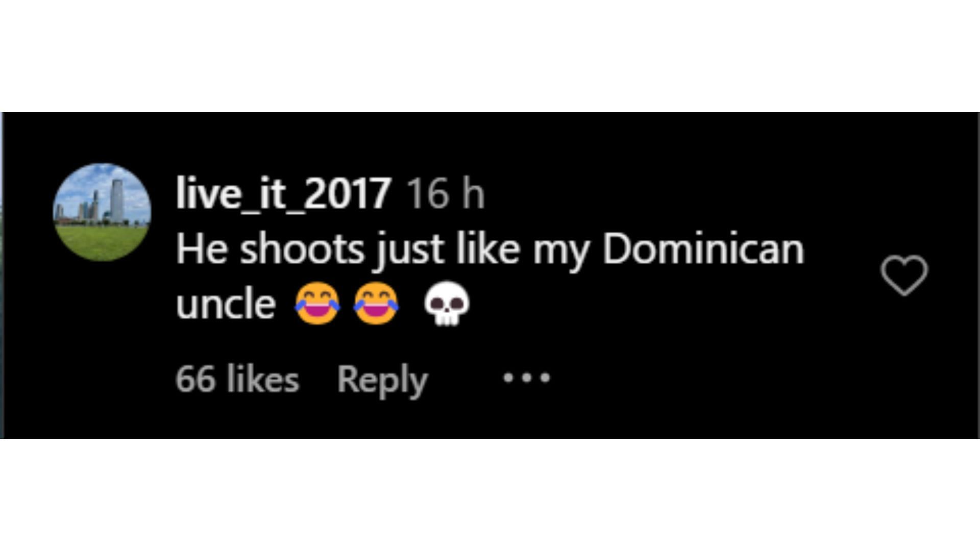The width and height of the screenshot is (980, 551).
Task: Click the second laughing-crying emoji
Action: click(x=376, y=303)
